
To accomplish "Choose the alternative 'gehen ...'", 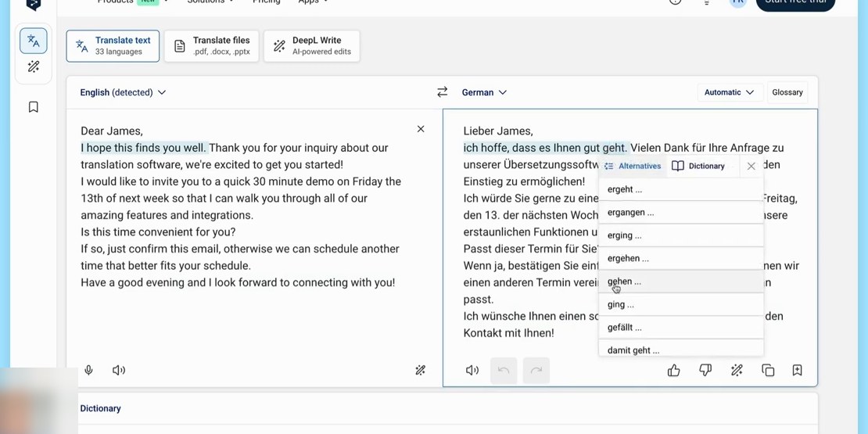I will (x=681, y=282).
